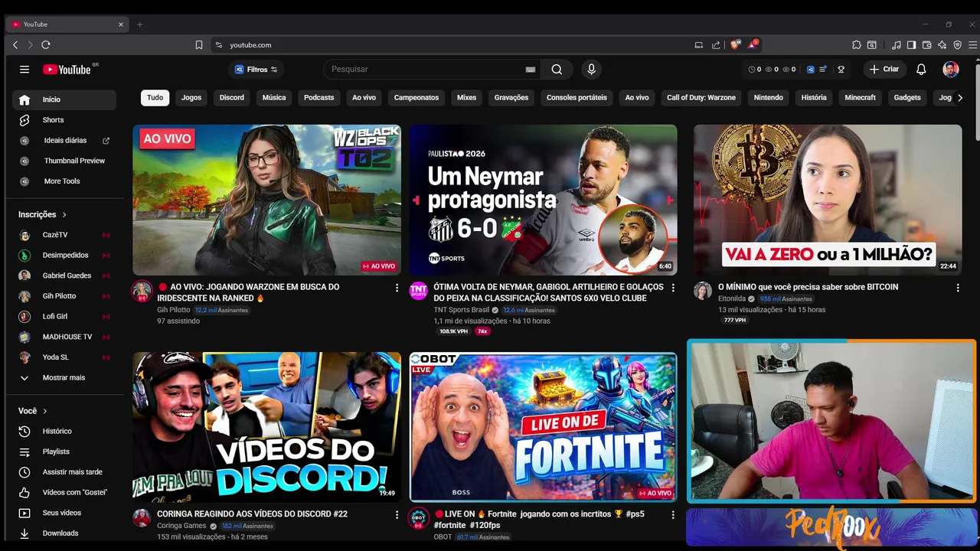Select the Campeonatos chip
Viewport: 980px width, 551px height.
416,98
